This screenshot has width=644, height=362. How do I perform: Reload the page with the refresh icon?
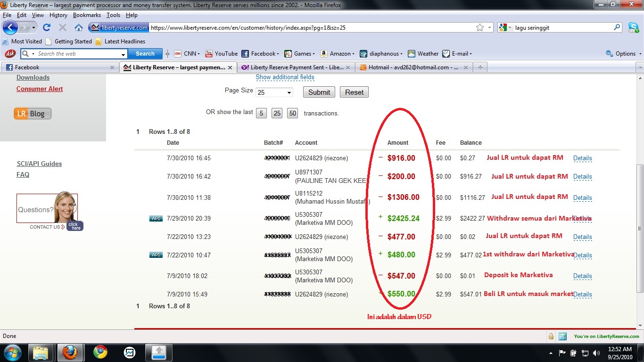point(46,27)
